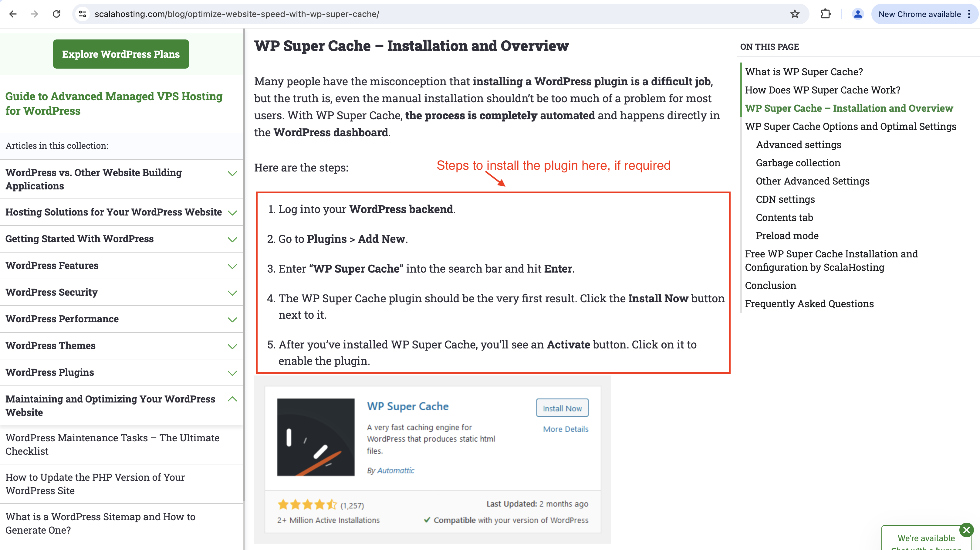Image resolution: width=980 pixels, height=550 pixels.
Task: Click the browser reload icon
Action: point(56,13)
